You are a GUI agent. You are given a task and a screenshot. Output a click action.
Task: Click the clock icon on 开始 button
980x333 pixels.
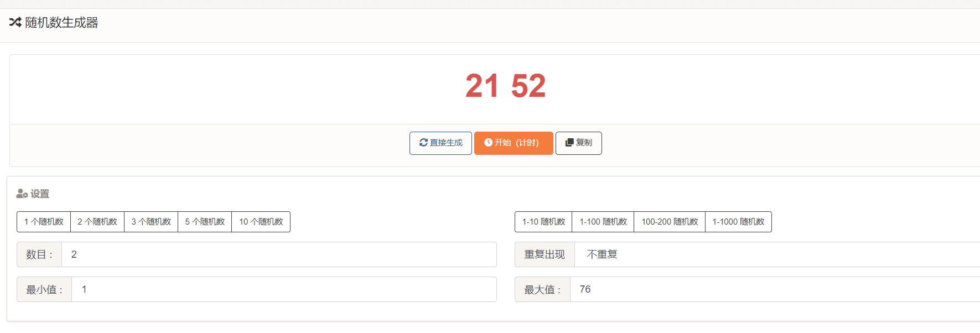tap(488, 143)
